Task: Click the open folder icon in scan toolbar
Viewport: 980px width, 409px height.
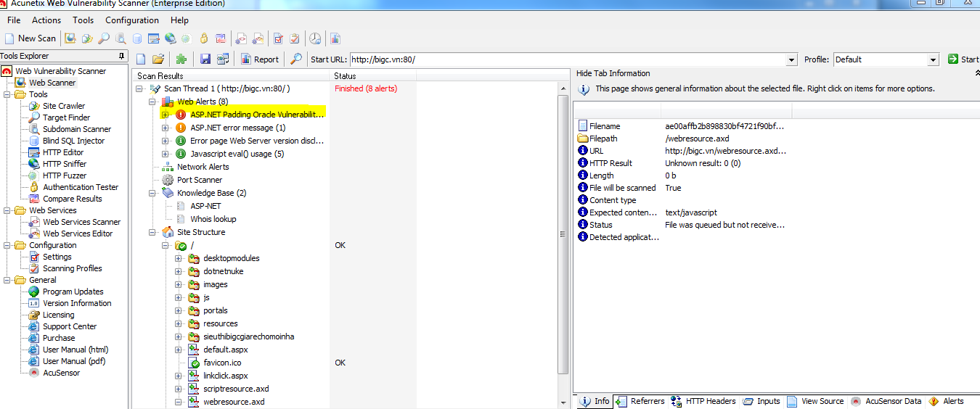Action: pos(158,59)
